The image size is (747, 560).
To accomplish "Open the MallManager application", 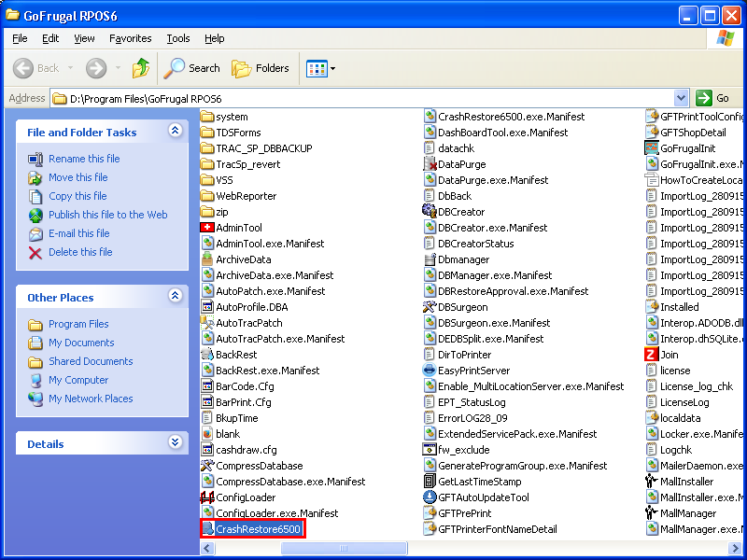I will click(652, 513).
